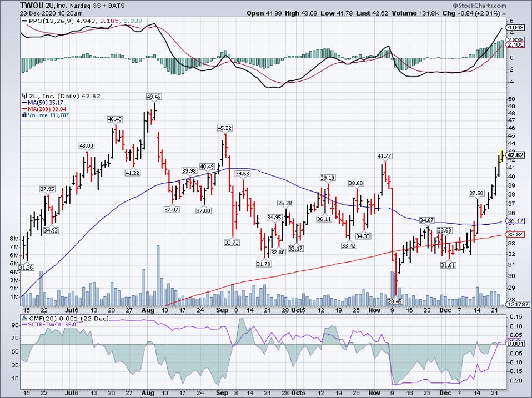Click the 46.40 high price label

point(115,119)
